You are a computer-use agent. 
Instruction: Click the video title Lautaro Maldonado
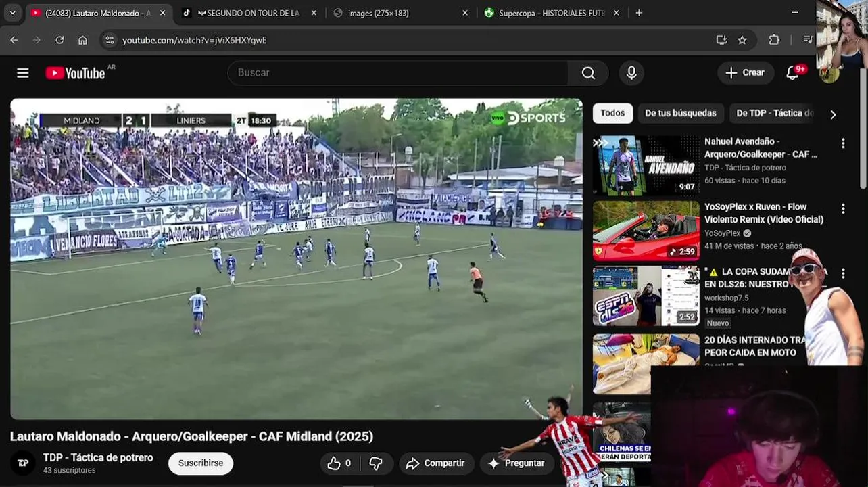[x=191, y=436]
